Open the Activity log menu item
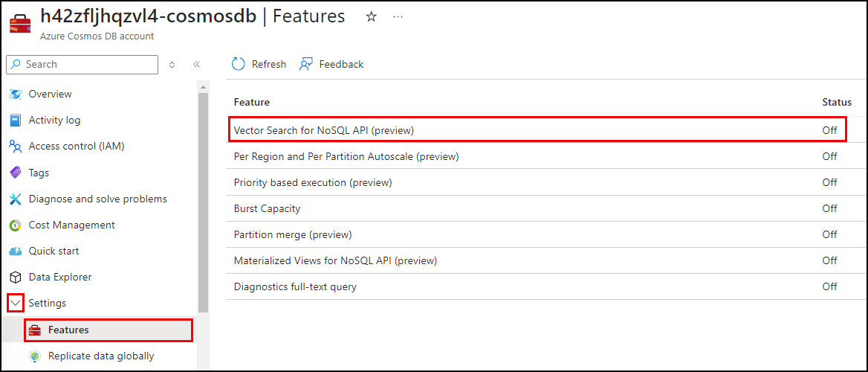 (54, 121)
